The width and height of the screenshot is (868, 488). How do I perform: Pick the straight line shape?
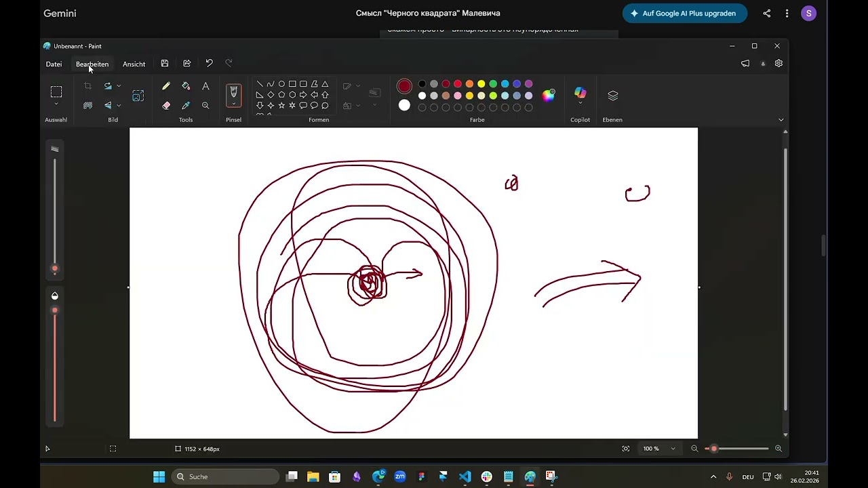pos(260,84)
